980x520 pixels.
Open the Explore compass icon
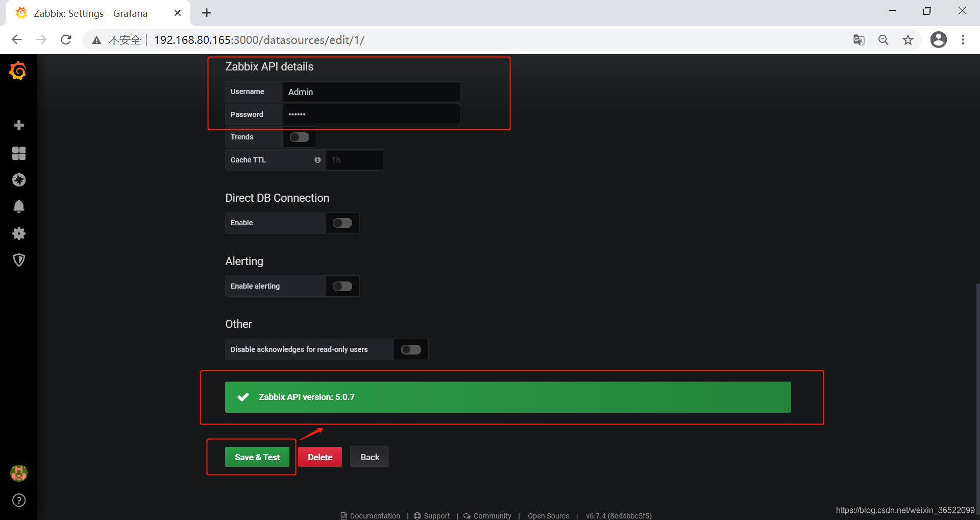19,180
